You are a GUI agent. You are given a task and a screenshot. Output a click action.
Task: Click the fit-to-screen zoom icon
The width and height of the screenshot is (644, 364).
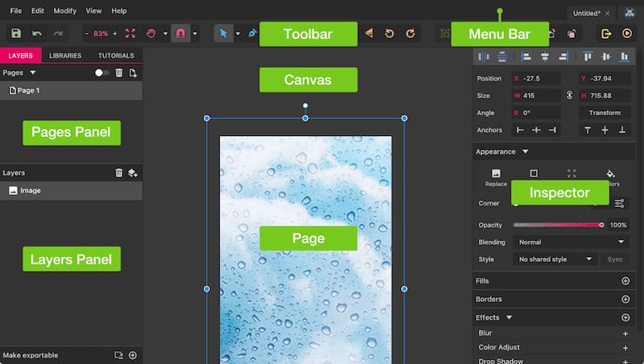coord(130,33)
